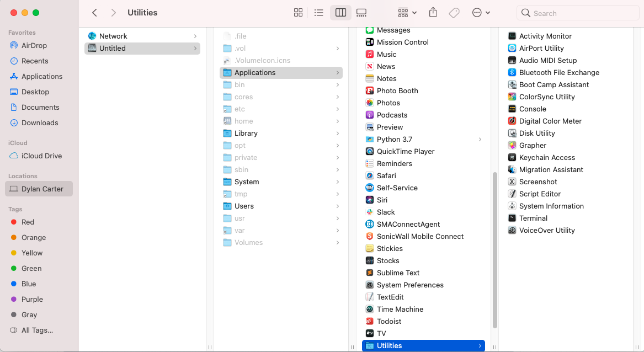
Task: Click inside the Search field
Action: click(577, 12)
